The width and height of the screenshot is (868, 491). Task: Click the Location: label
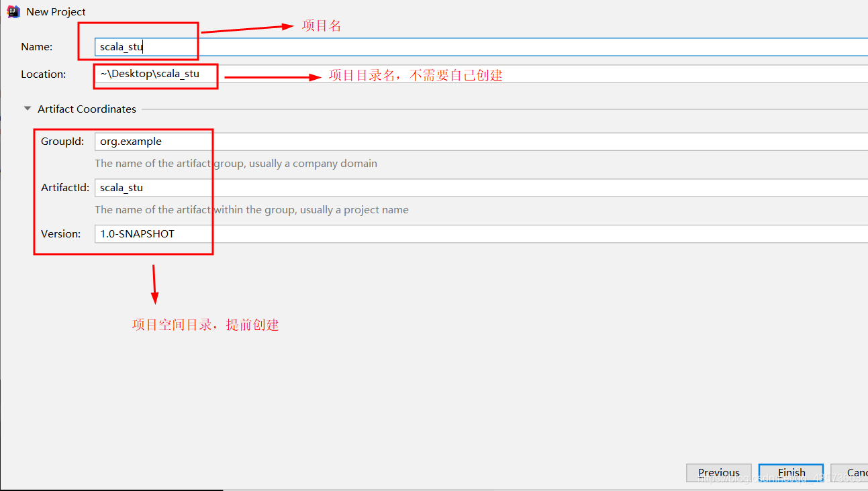point(44,74)
